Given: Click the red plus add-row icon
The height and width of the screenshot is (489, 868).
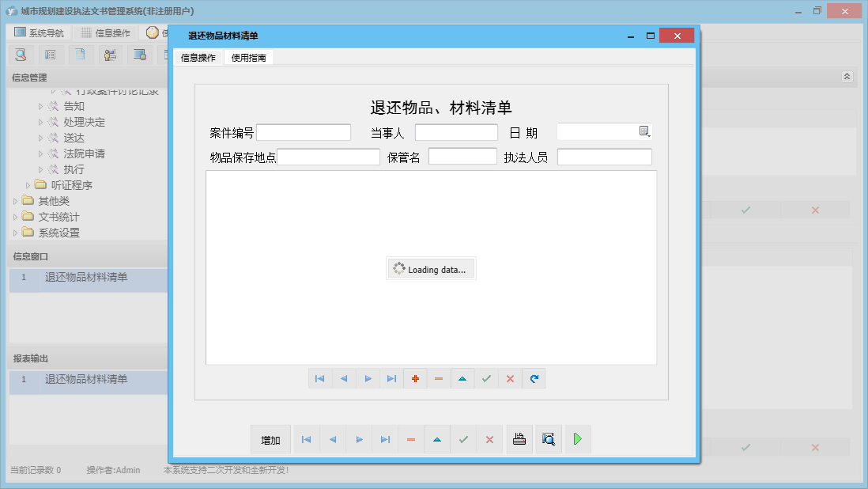Looking at the screenshot, I should (415, 379).
